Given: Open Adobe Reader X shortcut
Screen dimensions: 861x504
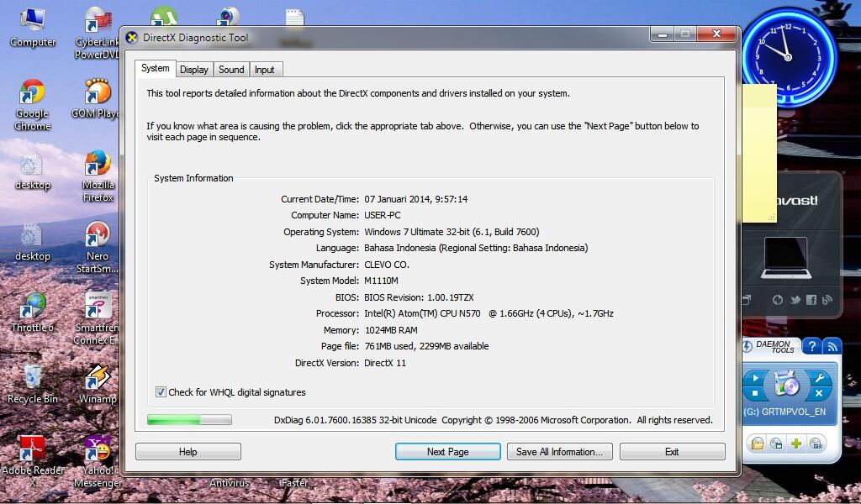Looking at the screenshot, I should point(33,460).
